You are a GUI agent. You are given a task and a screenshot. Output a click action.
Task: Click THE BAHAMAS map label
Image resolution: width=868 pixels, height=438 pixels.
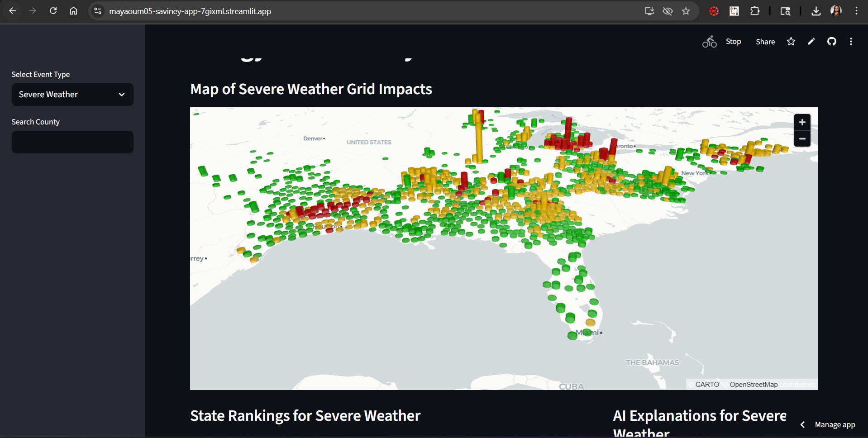click(x=652, y=362)
